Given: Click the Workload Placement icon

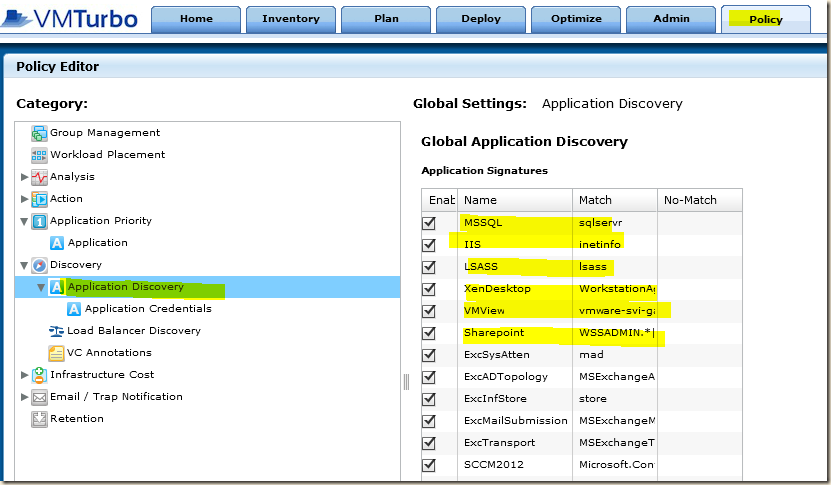Looking at the screenshot, I should (x=39, y=155).
